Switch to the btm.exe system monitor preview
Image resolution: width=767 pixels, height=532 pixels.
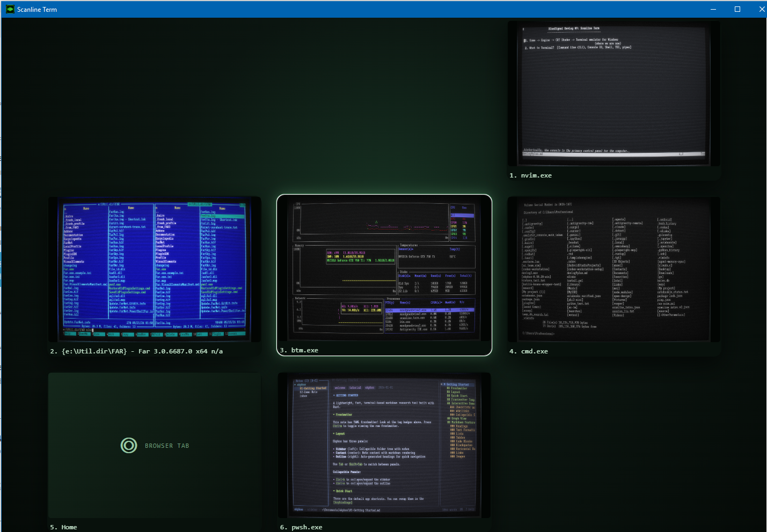click(384, 270)
